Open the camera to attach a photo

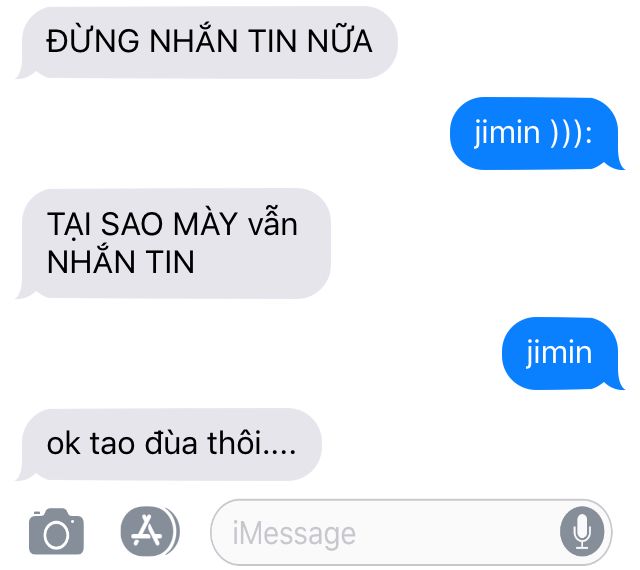click(56, 532)
